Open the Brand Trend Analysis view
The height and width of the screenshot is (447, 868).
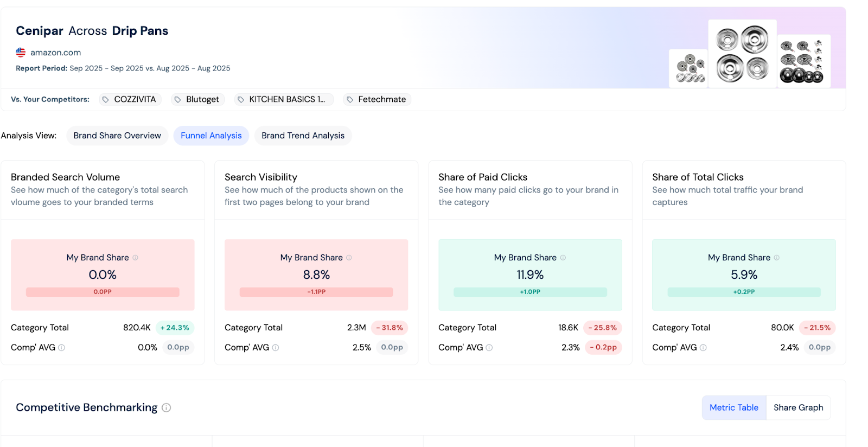click(x=303, y=136)
